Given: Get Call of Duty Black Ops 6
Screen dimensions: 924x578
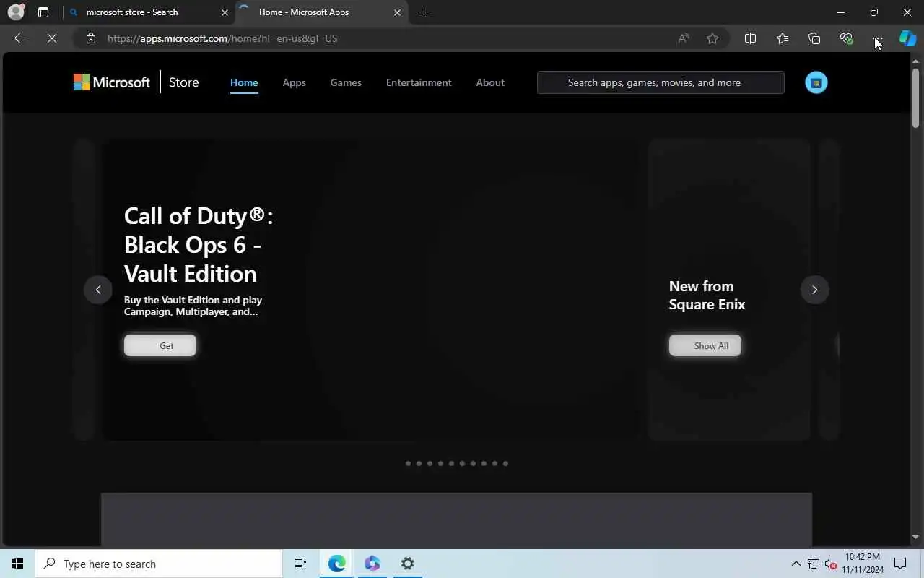Looking at the screenshot, I should coord(160,345).
